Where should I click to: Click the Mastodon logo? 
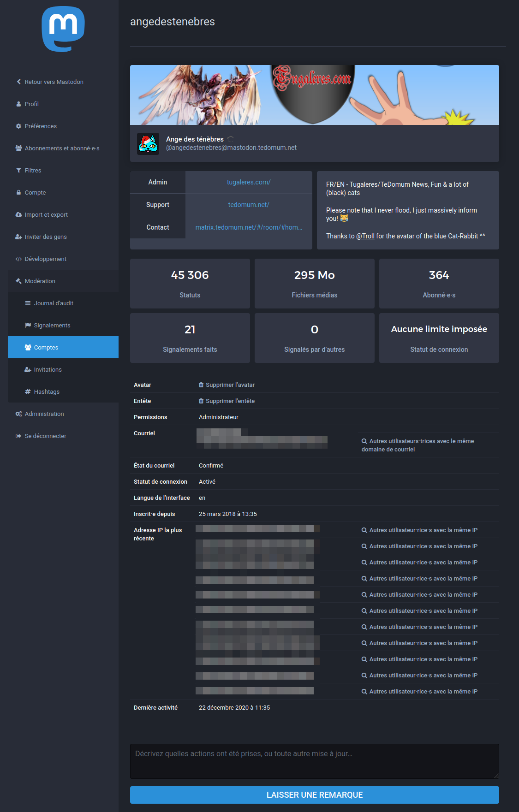63,29
